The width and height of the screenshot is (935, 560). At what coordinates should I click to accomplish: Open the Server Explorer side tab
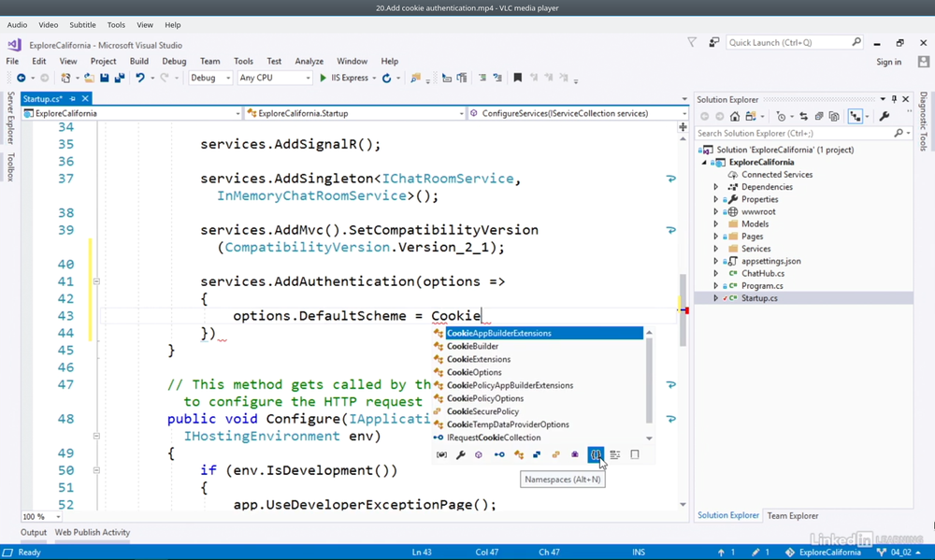(10, 118)
